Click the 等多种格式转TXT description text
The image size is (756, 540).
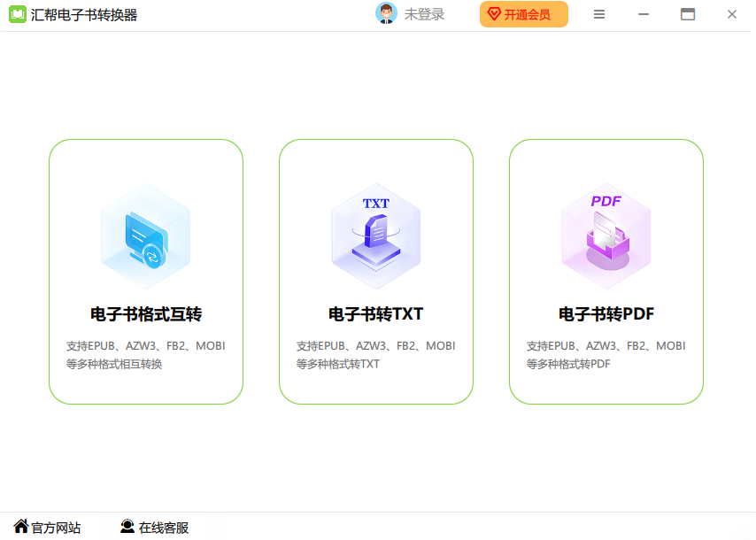[338, 364]
